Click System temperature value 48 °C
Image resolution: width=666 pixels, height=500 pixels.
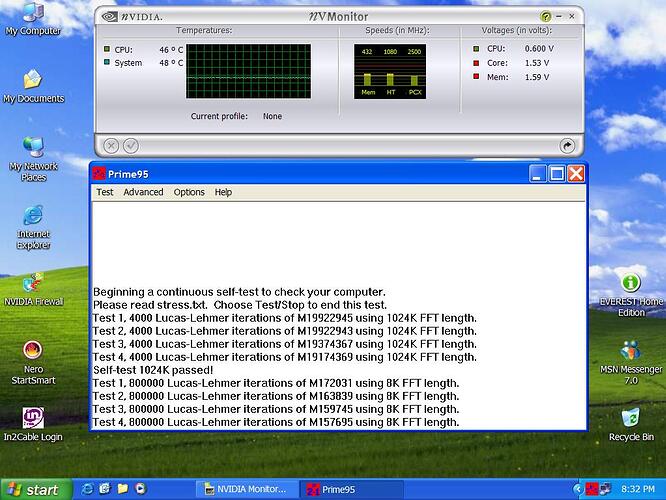click(171, 63)
